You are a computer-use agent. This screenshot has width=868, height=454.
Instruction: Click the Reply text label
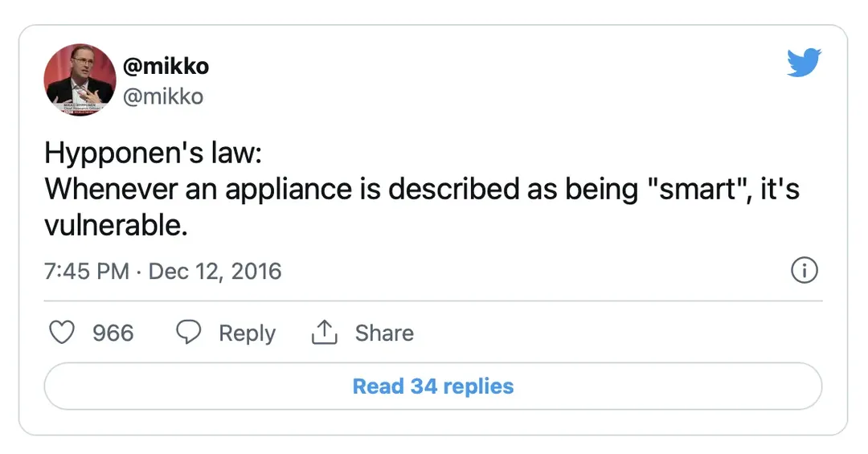point(247,333)
